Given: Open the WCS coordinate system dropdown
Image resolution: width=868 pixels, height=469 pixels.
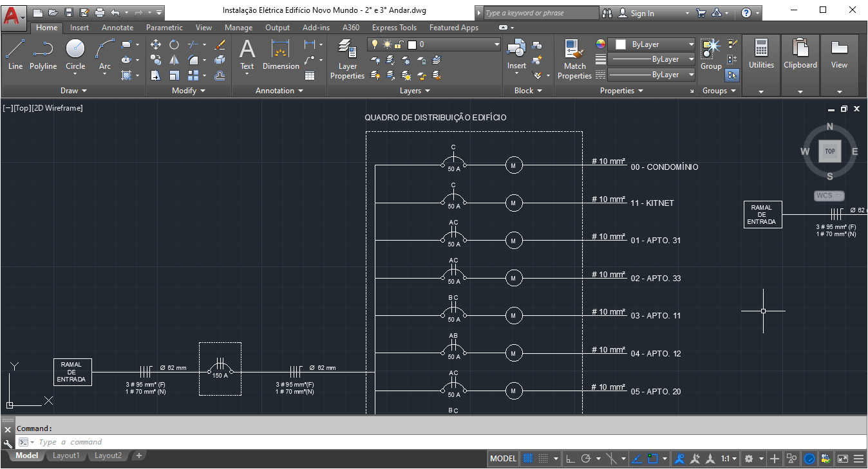Looking at the screenshot, I should pos(829,196).
